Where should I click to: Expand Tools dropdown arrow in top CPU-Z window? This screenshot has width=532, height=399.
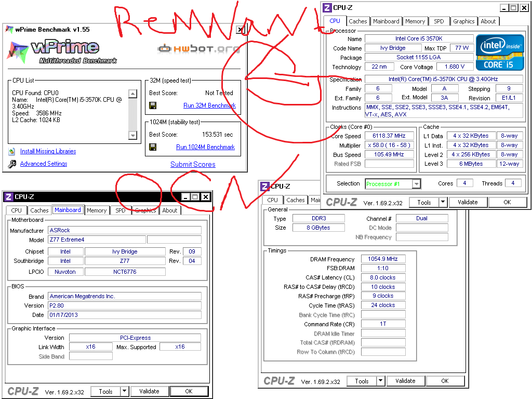[x=443, y=202]
